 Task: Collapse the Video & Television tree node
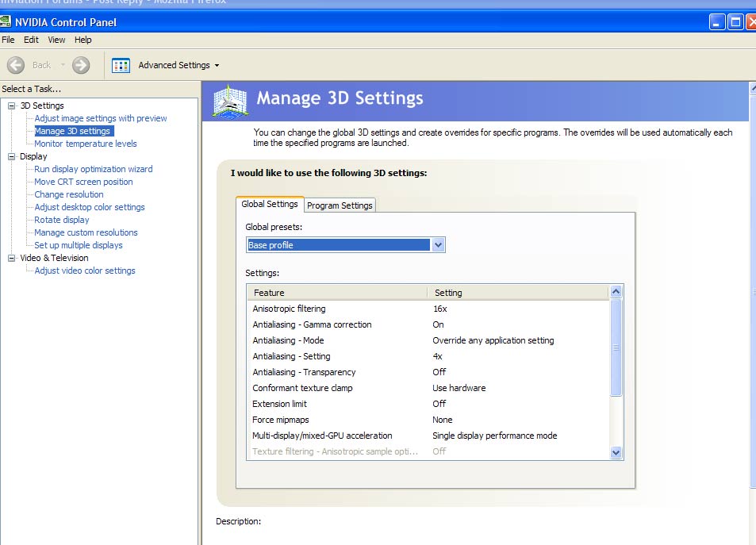12,258
